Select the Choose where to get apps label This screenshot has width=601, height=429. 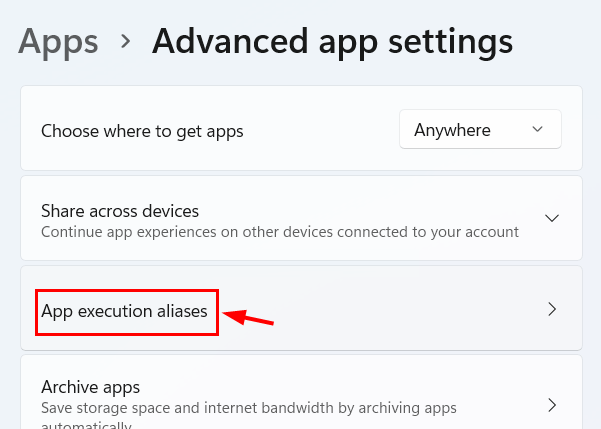(x=142, y=131)
